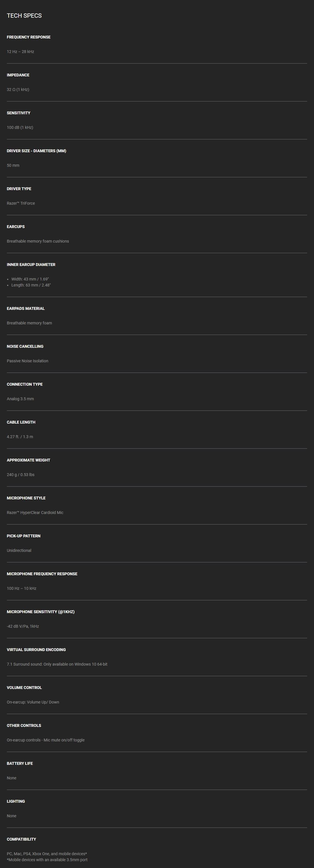
Task: Click the Passive Noise Isolation value
Action: (x=28, y=361)
